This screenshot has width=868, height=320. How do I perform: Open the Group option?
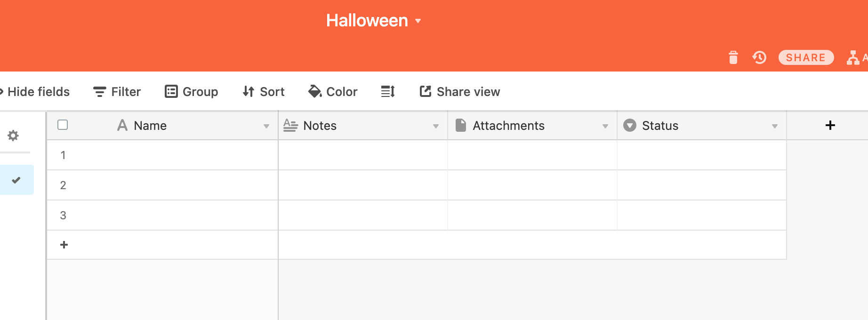(x=192, y=92)
